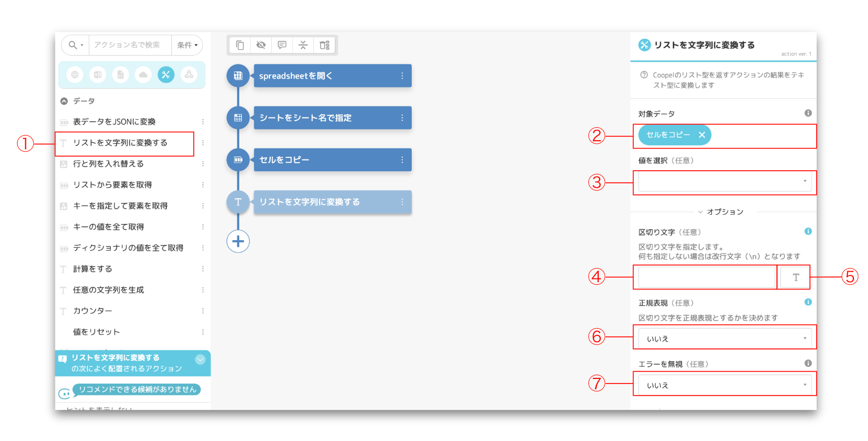Select ディクショナリの値を全て取得 action

[x=128, y=248]
